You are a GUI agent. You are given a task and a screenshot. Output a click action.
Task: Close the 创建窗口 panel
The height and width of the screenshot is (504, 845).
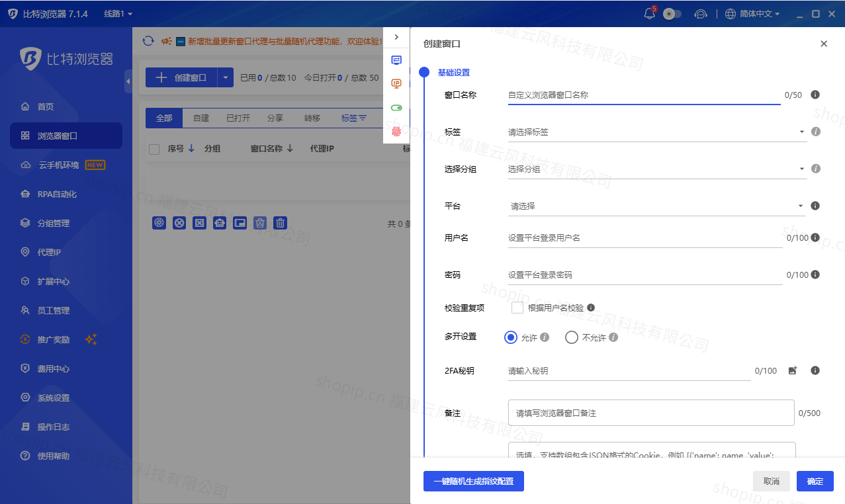click(x=824, y=44)
